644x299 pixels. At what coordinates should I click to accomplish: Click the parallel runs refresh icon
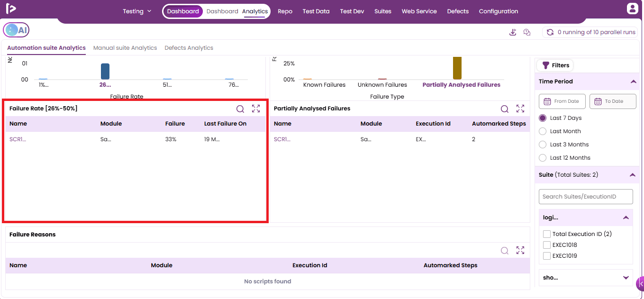[x=550, y=32]
